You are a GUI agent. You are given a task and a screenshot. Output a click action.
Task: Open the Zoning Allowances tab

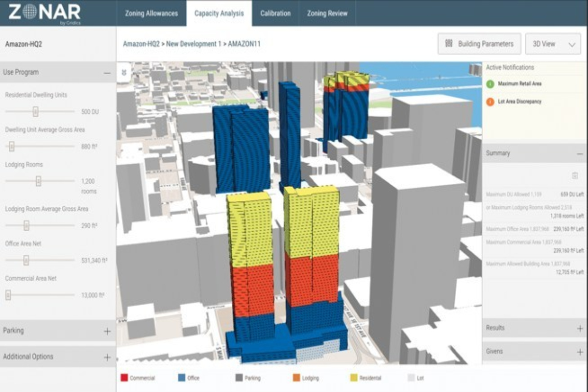click(x=151, y=13)
